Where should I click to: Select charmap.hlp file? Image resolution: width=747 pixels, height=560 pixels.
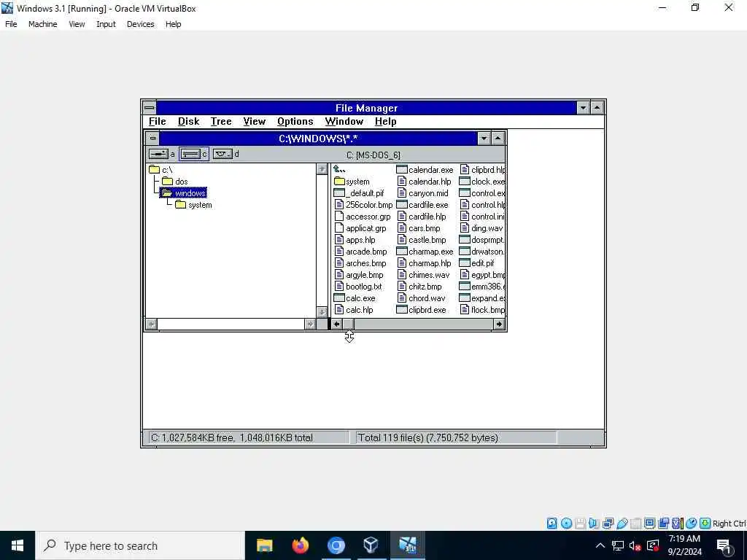pyautogui.click(x=424, y=263)
